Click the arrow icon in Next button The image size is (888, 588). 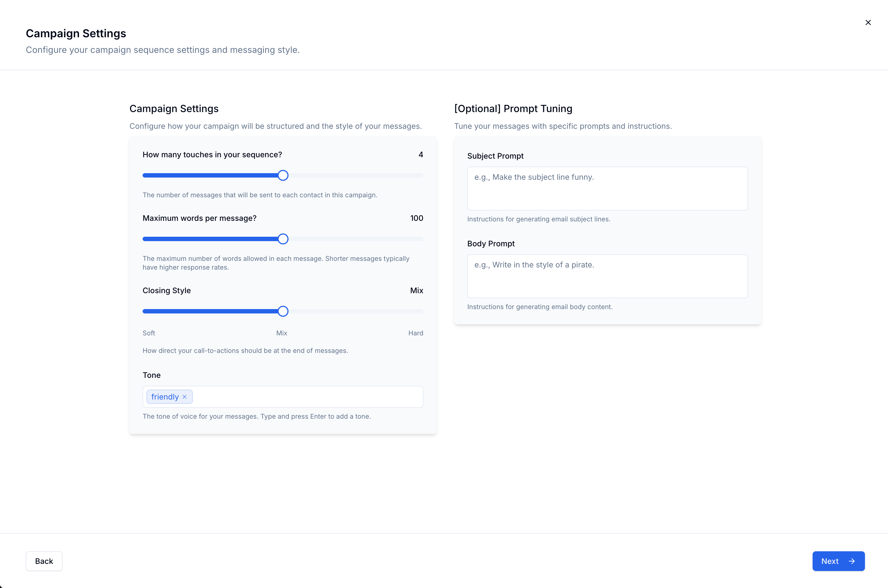point(852,561)
